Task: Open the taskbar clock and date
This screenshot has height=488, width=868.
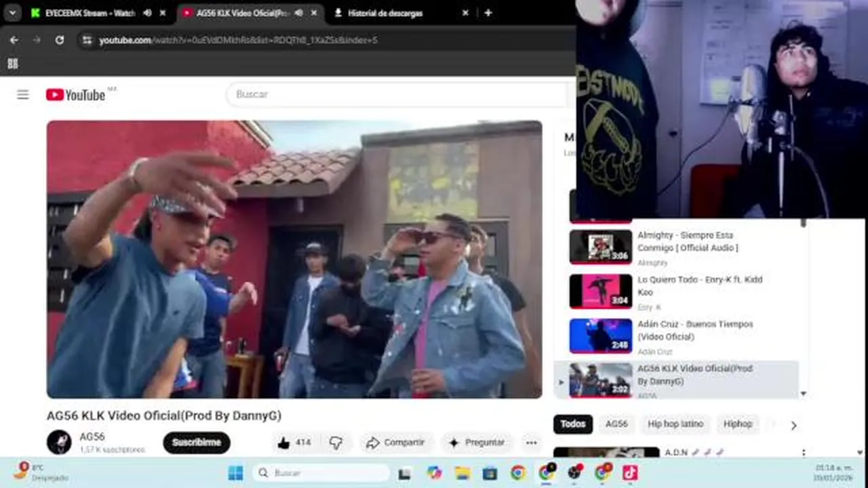Action: point(833,472)
